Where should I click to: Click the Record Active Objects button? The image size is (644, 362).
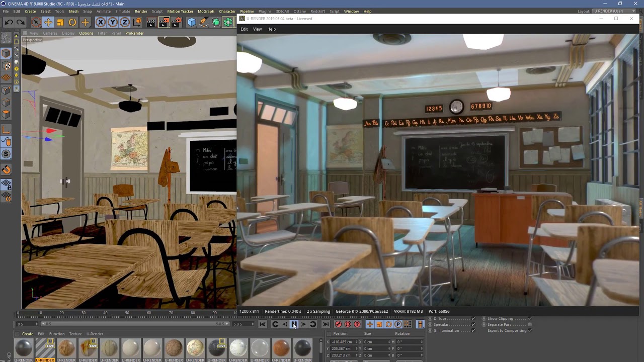[x=338, y=324]
